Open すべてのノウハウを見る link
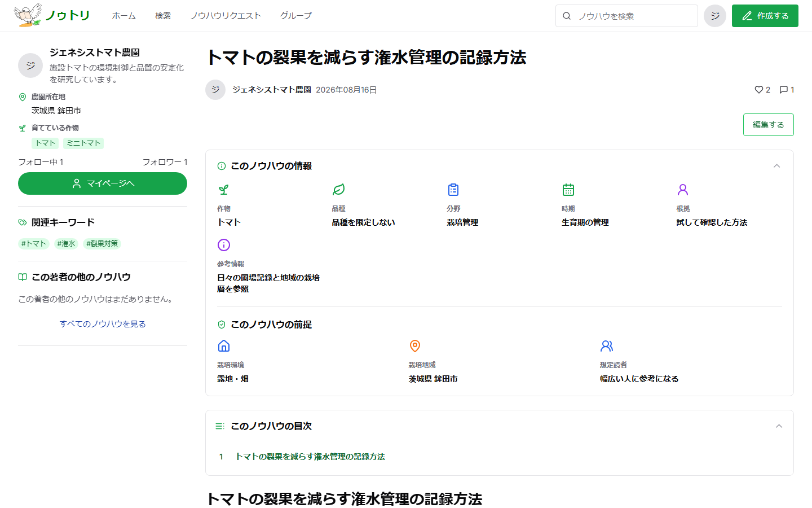Screen dimensions: 812x508 103,324
